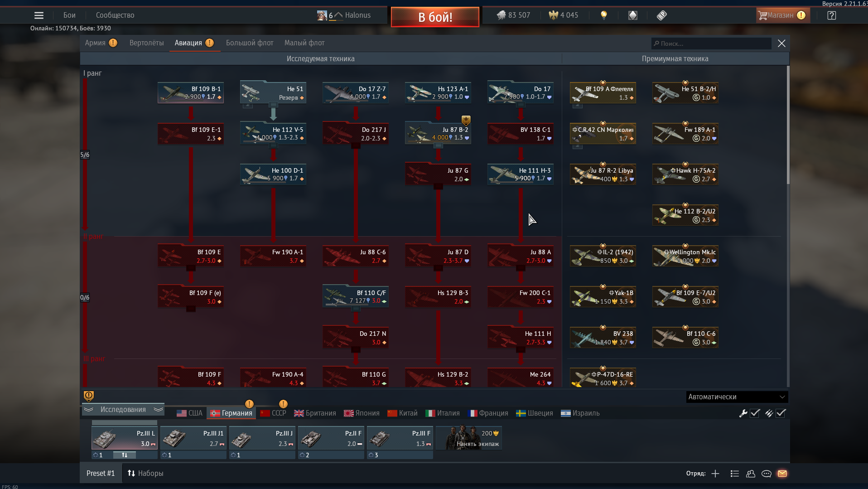Screen dimensions: 868x489
Task: Switch to the Малый флот tab
Action: point(304,43)
